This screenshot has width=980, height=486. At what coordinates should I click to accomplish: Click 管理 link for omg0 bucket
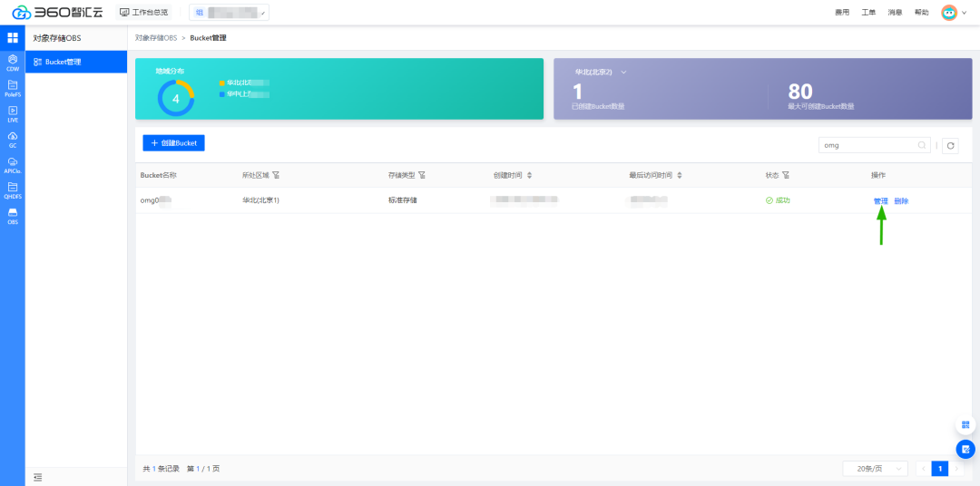pyautogui.click(x=880, y=201)
